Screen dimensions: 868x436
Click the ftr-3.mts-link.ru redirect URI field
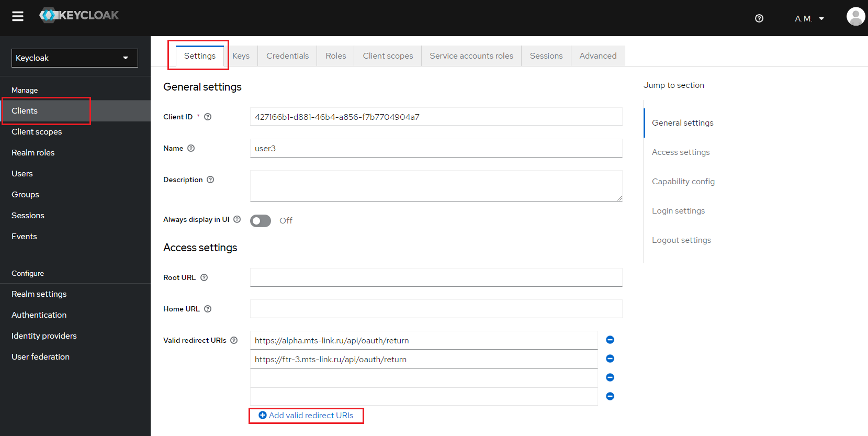[x=424, y=359]
